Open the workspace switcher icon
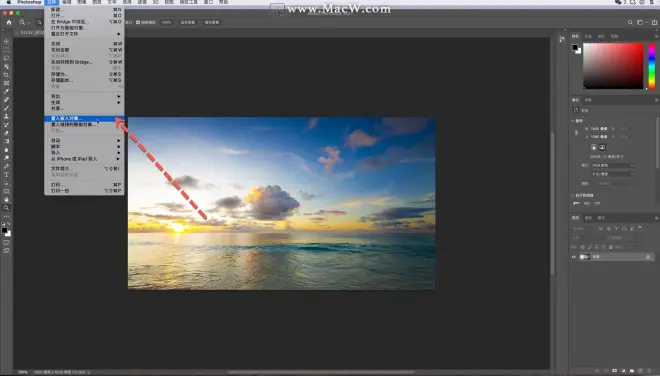 click(x=640, y=22)
